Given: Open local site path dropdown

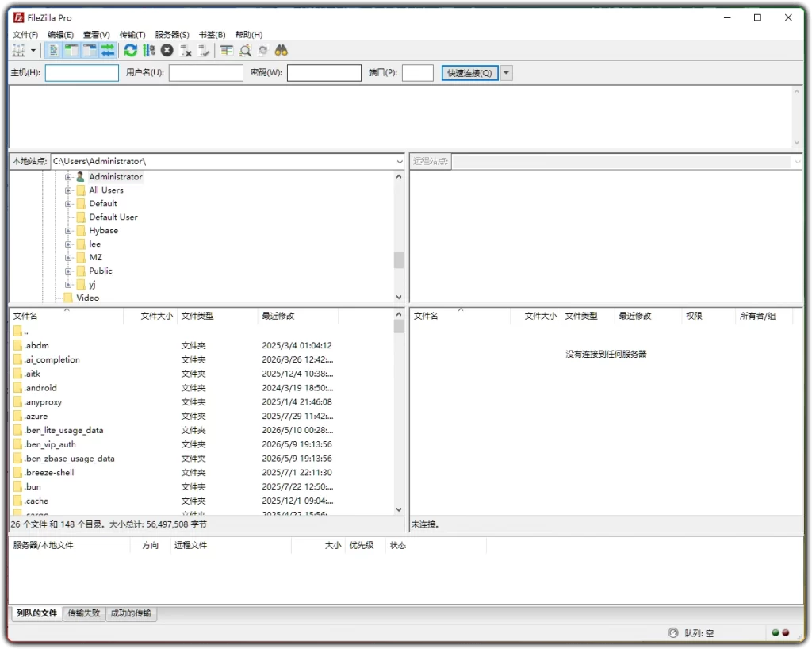Looking at the screenshot, I should [400, 162].
